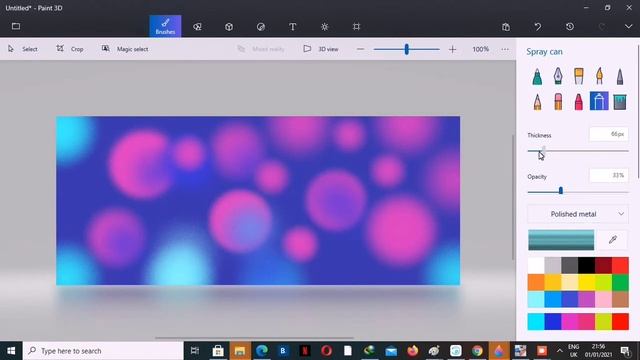Open the 2D shapes tab
Image resolution: width=640 pixels, height=360 pixels.
click(197, 27)
